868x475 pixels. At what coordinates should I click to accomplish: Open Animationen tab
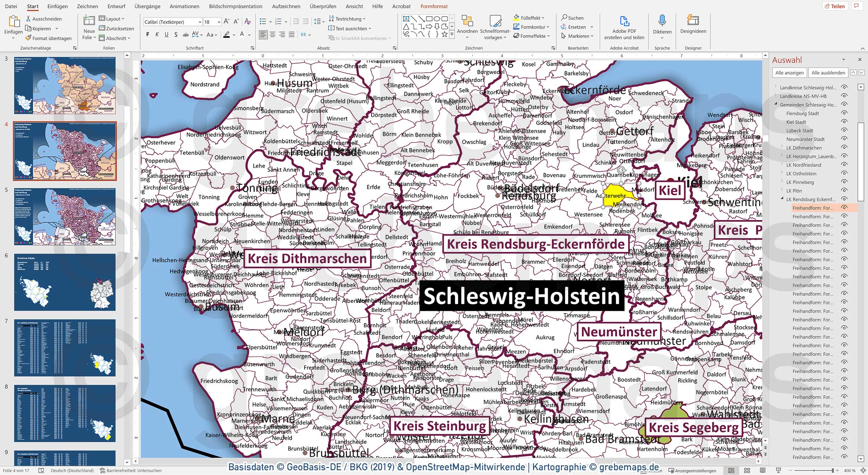(x=184, y=6)
